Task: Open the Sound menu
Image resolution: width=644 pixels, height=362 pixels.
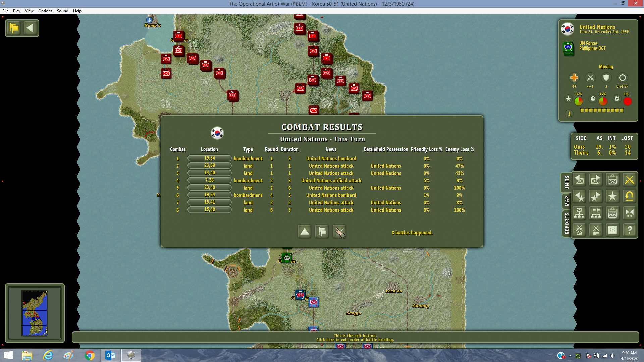Action: tap(63, 11)
